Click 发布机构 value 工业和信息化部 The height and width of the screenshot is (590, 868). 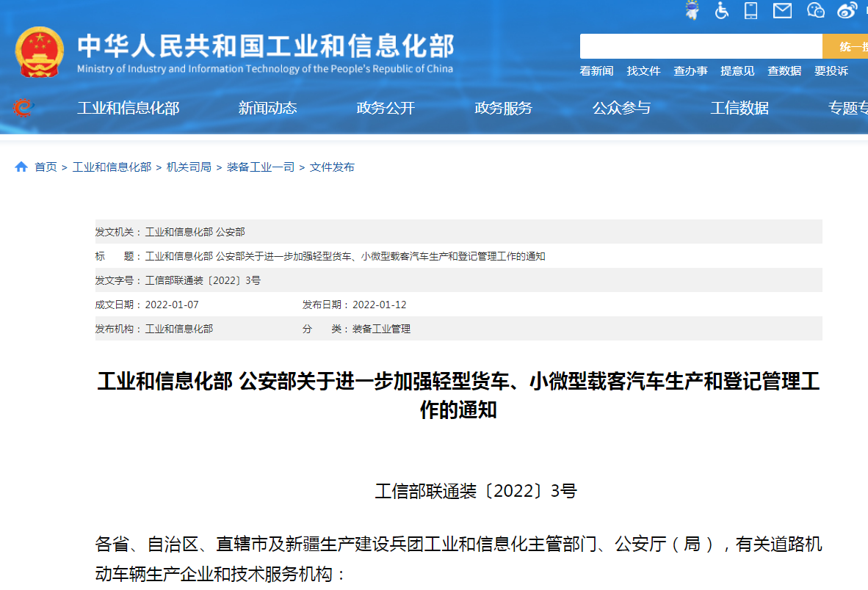pos(178,329)
